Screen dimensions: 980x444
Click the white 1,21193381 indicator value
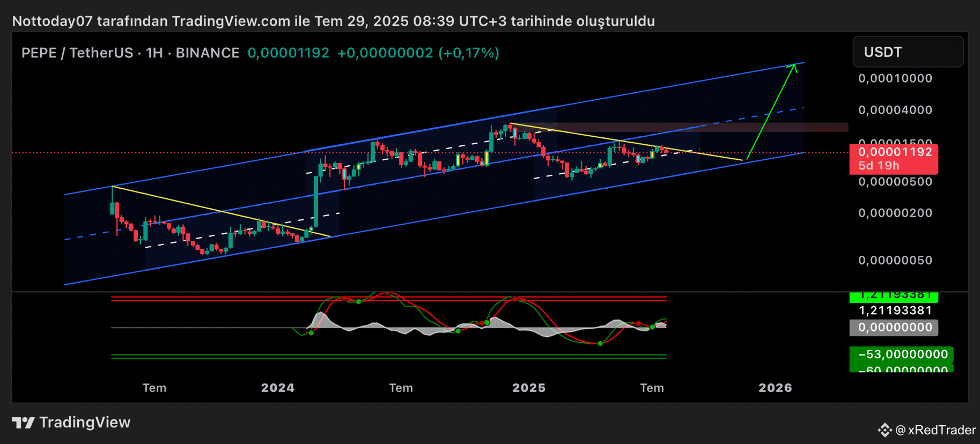(895, 310)
